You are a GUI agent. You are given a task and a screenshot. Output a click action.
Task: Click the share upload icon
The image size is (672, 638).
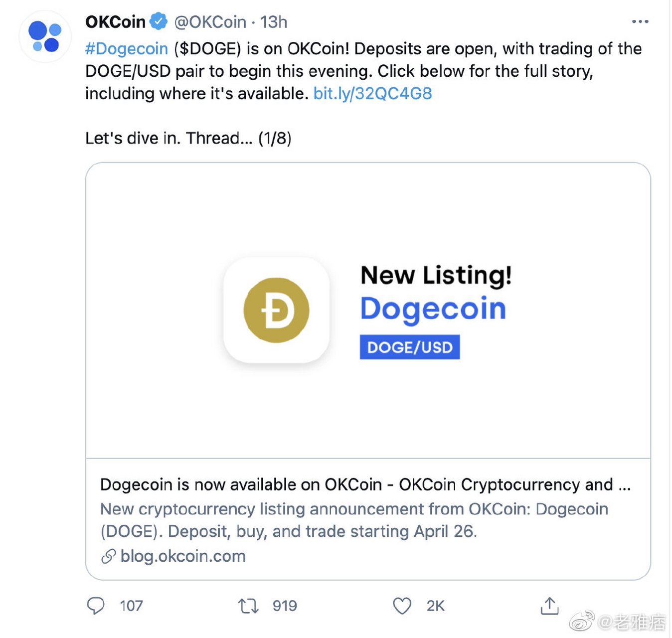pyautogui.click(x=549, y=606)
